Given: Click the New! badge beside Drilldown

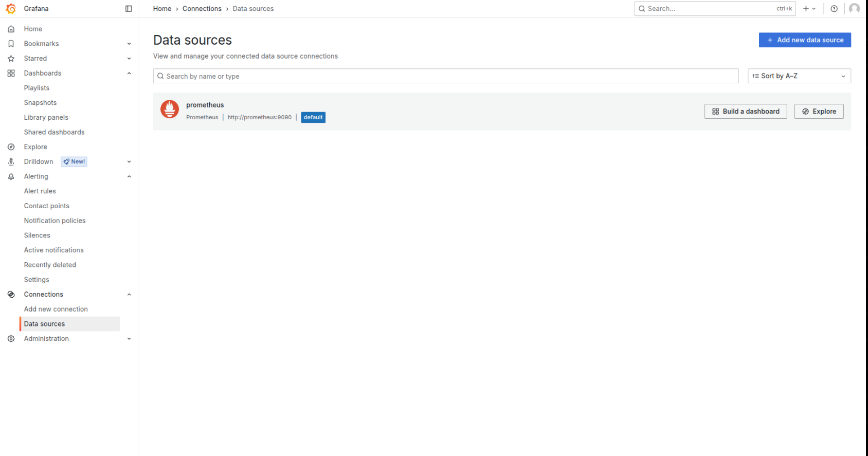Looking at the screenshot, I should (x=75, y=161).
